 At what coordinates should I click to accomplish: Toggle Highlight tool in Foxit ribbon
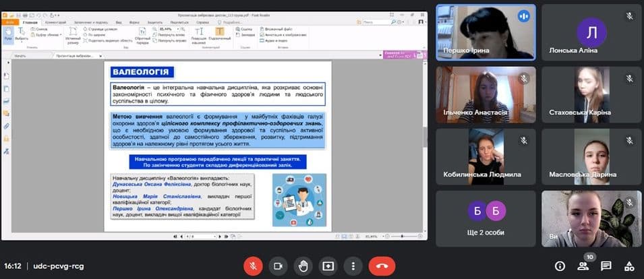220,35
